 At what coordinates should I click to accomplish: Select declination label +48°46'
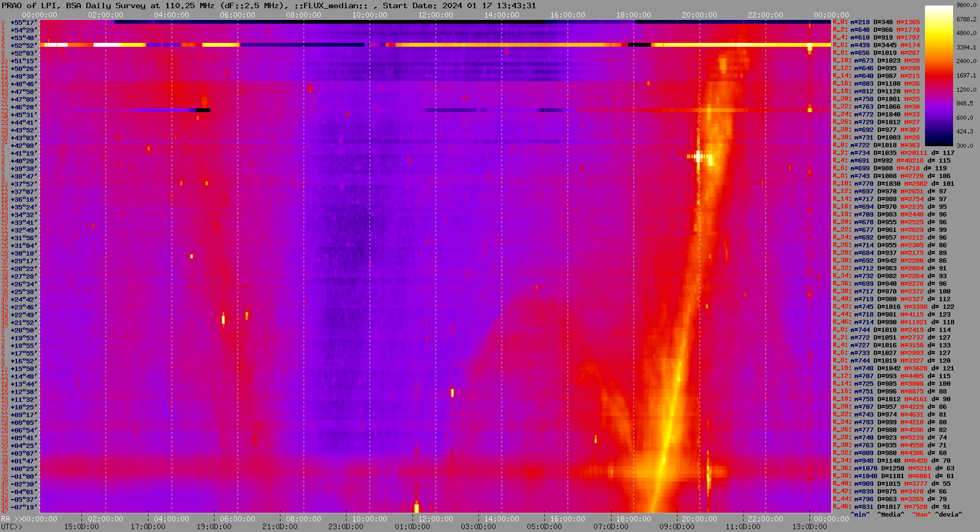(24, 84)
